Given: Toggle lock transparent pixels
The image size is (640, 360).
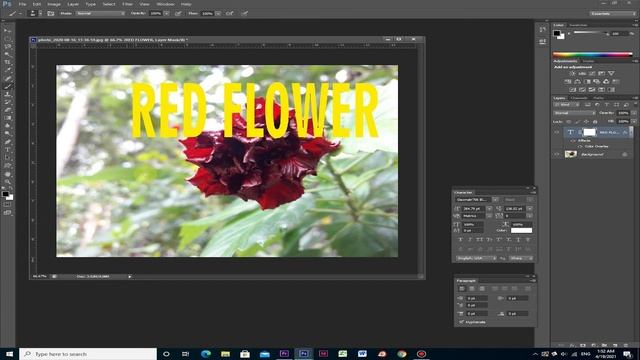Looking at the screenshot, I should tap(569, 122).
